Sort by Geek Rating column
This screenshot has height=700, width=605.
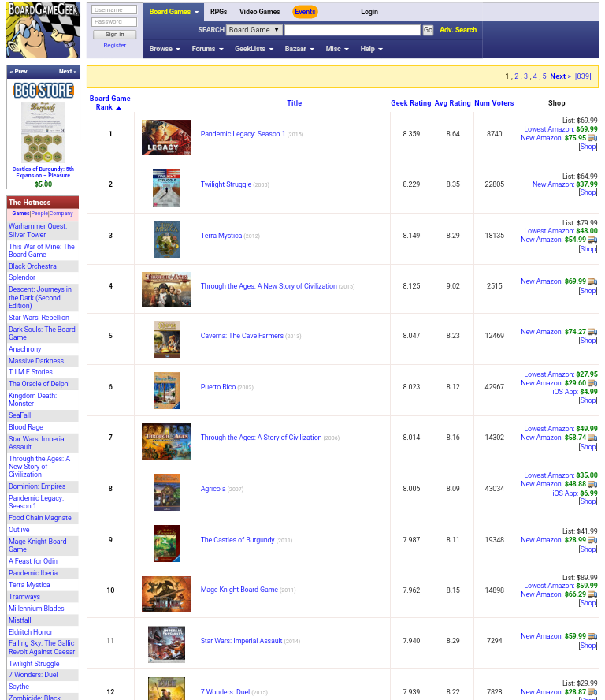[x=411, y=103]
